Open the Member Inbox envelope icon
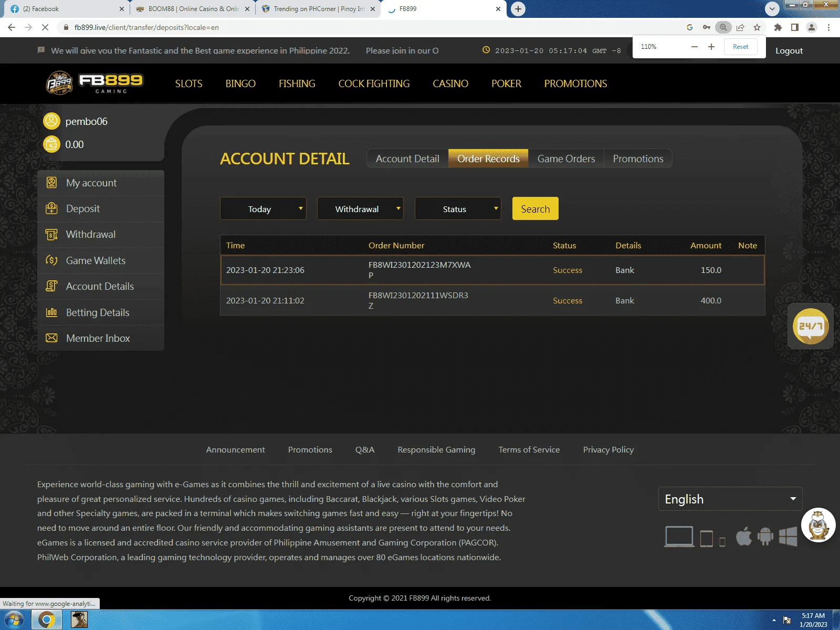The image size is (840, 630). (51, 338)
